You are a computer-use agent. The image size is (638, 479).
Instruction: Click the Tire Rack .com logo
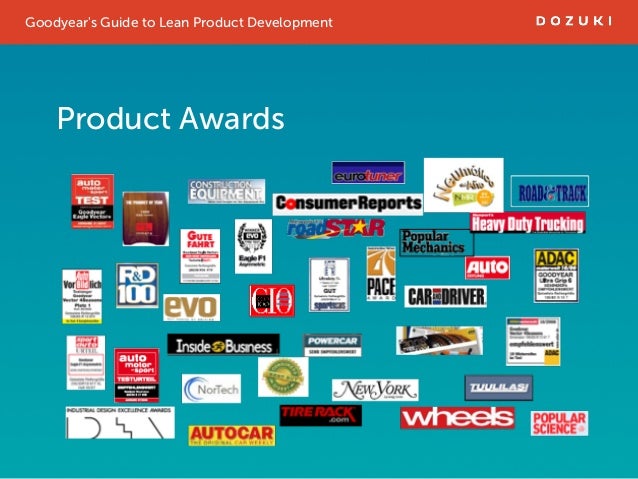(x=321, y=416)
